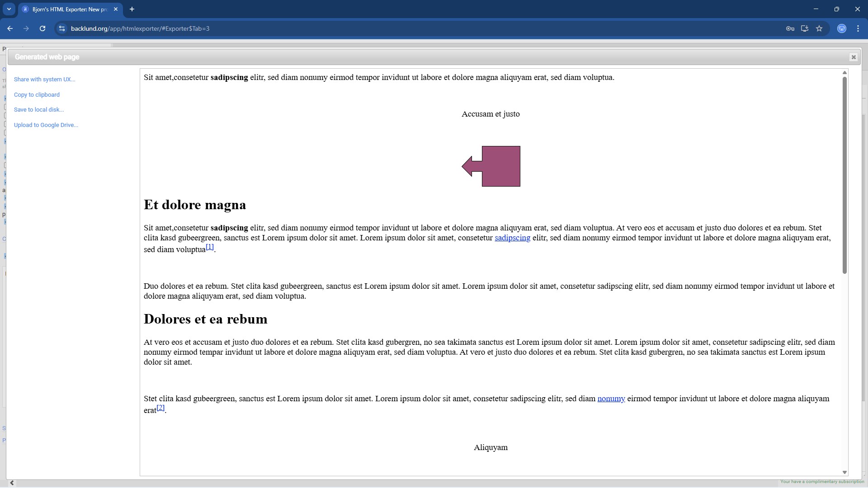The width and height of the screenshot is (868, 488).
Task: Choose Save to local disk option
Action: click(39, 110)
